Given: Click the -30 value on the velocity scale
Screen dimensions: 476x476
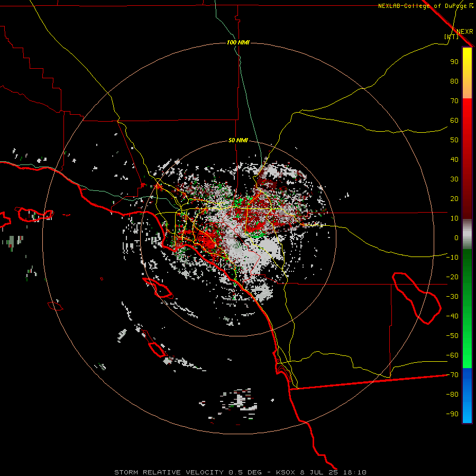Looking at the screenshot, I should (x=452, y=297).
